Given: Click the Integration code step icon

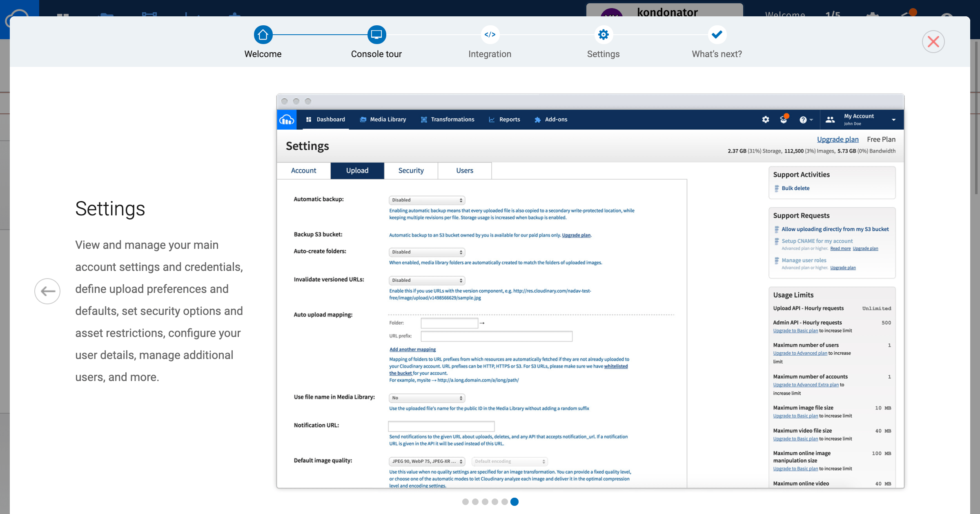Looking at the screenshot, I should pos(490,35).
